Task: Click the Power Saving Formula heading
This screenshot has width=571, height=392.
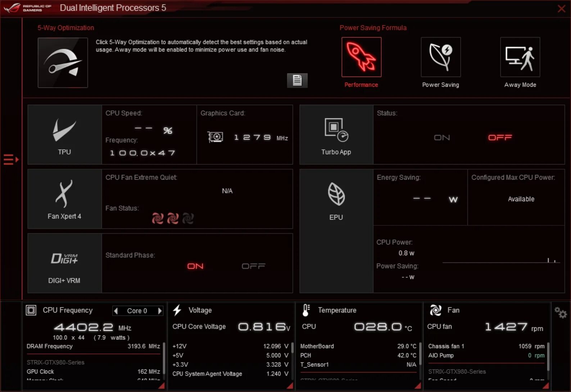Action: [x=373, y=28]
